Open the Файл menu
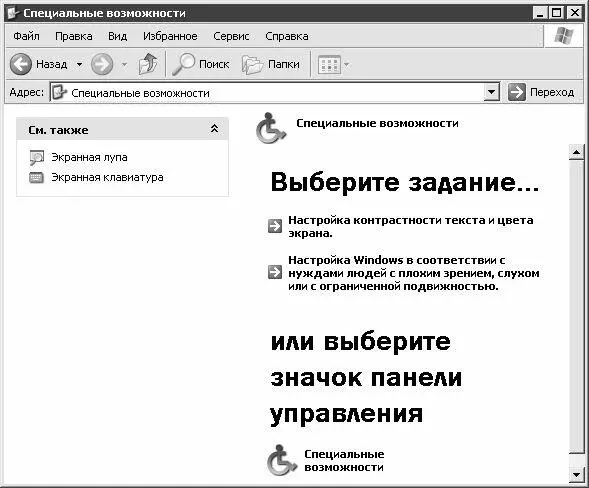The image size is (589, 488). tap(26, 36)
